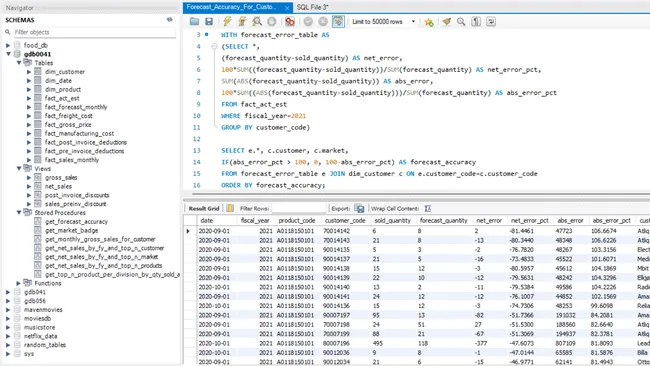Toggle word wrapping icon in editor toolbar

click(491, 22)
